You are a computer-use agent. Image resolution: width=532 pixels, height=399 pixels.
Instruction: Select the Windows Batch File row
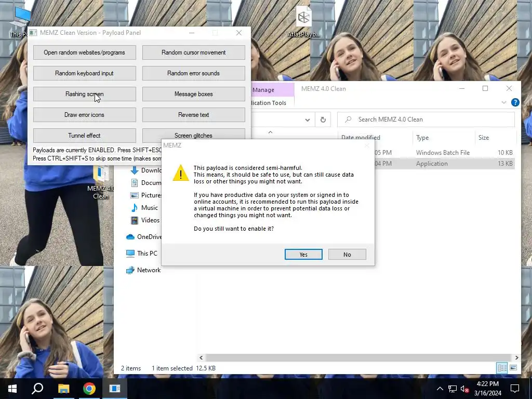[445, 153]
